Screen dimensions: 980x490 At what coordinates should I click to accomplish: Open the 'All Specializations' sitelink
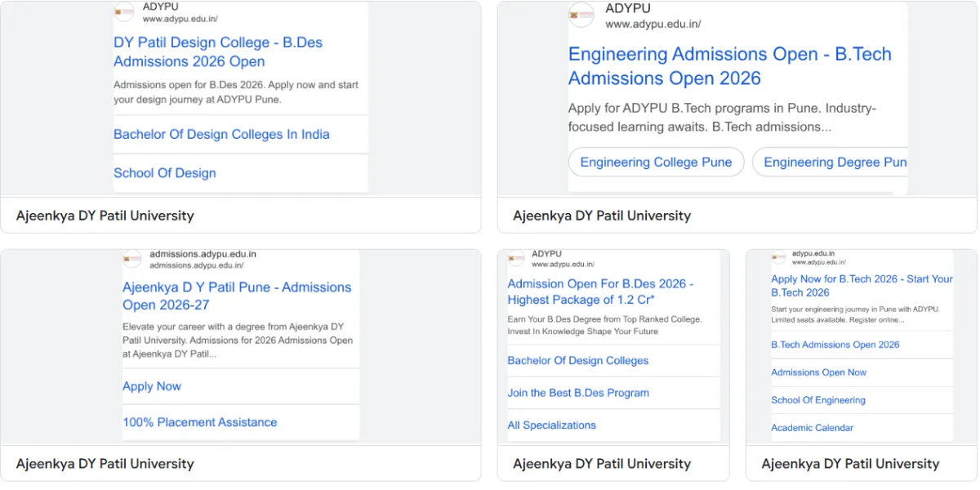551,425
